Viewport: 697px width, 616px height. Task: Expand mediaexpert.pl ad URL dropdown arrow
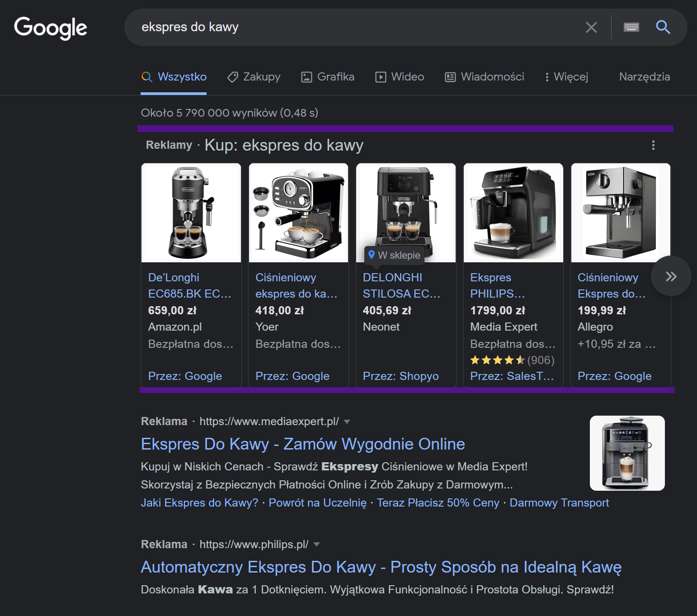[347, 422]
